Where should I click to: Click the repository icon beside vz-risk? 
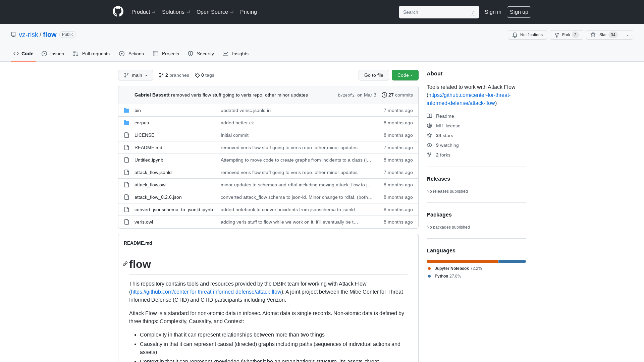point(13,35)
